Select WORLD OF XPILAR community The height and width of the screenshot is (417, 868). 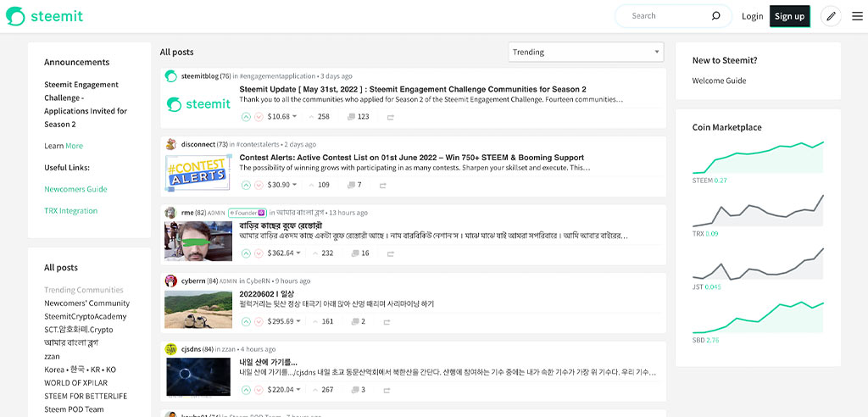point(75,382)
